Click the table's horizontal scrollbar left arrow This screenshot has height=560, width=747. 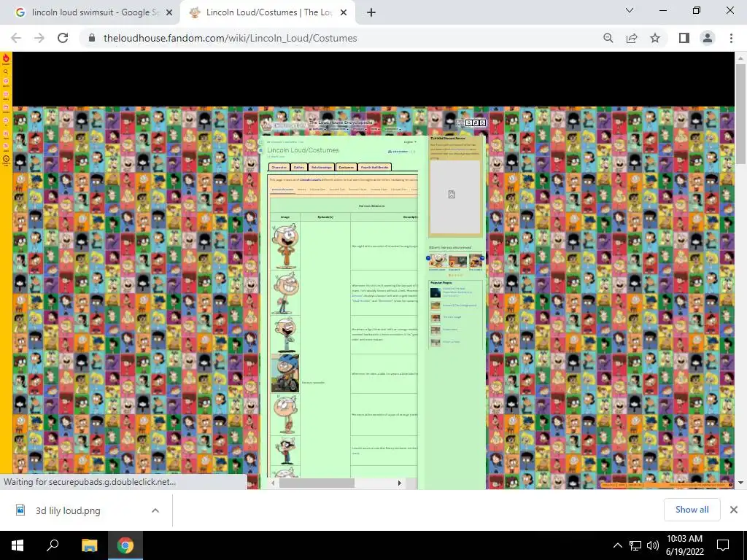273,483
